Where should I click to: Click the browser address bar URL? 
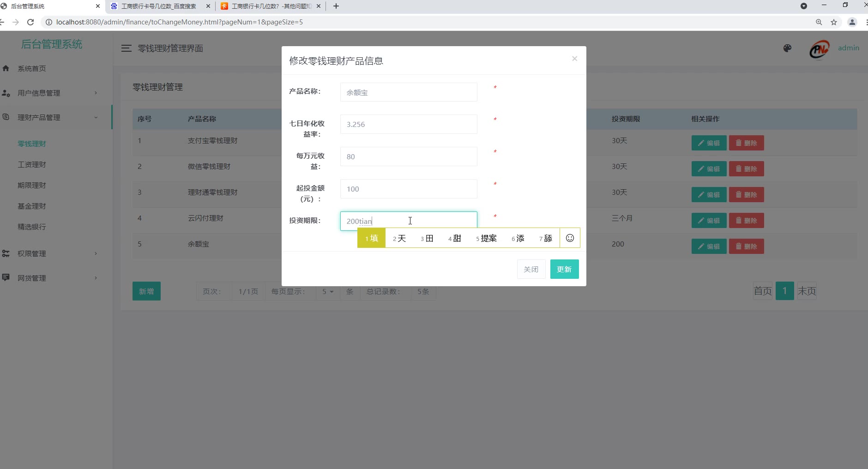click(x=180, y=22)
